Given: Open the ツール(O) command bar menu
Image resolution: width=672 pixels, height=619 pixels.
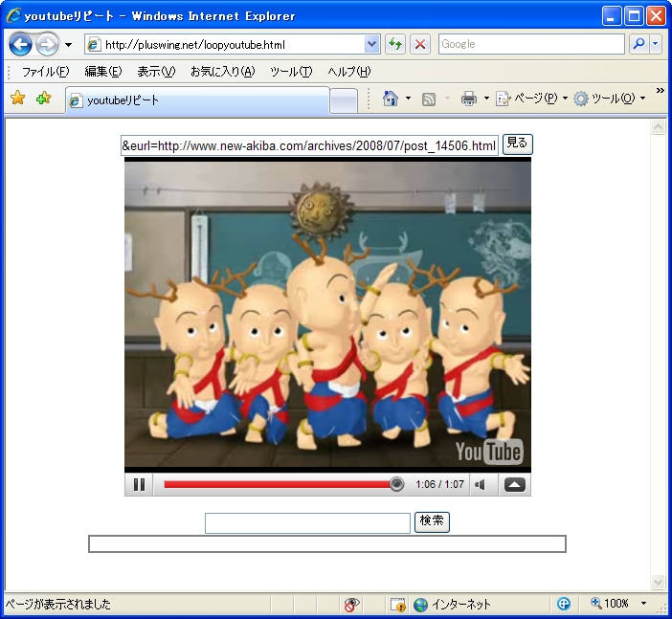Looking at the screenshot, I should 609,99.
